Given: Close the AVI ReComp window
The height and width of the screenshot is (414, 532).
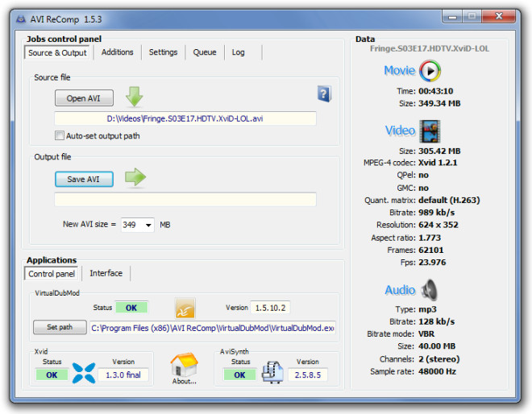Looking at the screenshot, I should click(x=499, y=16).
